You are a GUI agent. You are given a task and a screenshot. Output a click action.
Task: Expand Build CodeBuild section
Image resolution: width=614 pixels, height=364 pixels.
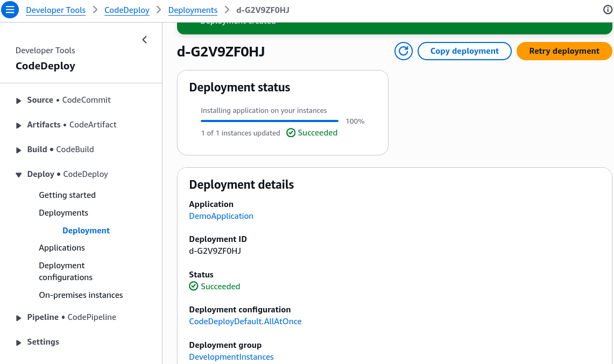18,150
